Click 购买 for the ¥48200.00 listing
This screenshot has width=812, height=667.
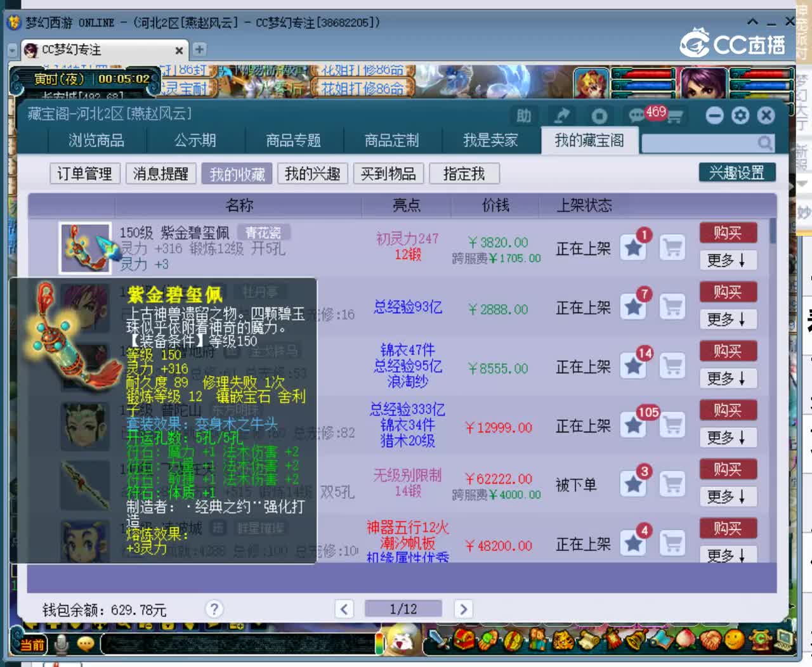coord(728,528)
